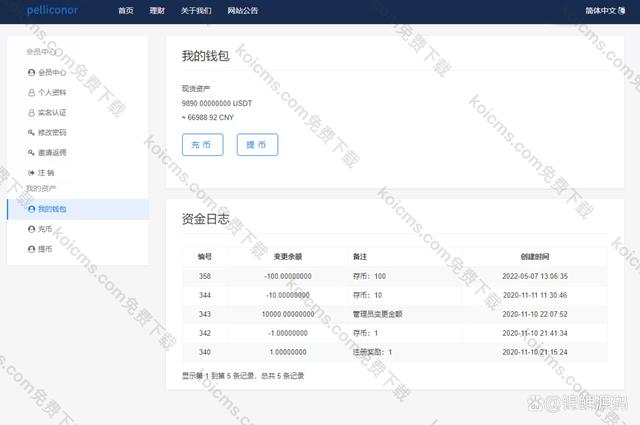Click the timestamp 2020-11-10 22:07:52
640x425 pixels.
pos(535,314)
